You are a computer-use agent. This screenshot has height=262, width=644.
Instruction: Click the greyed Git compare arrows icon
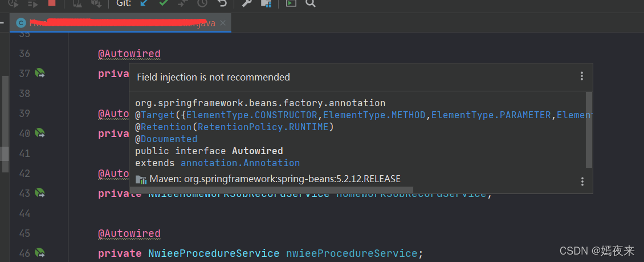point(183,3)
